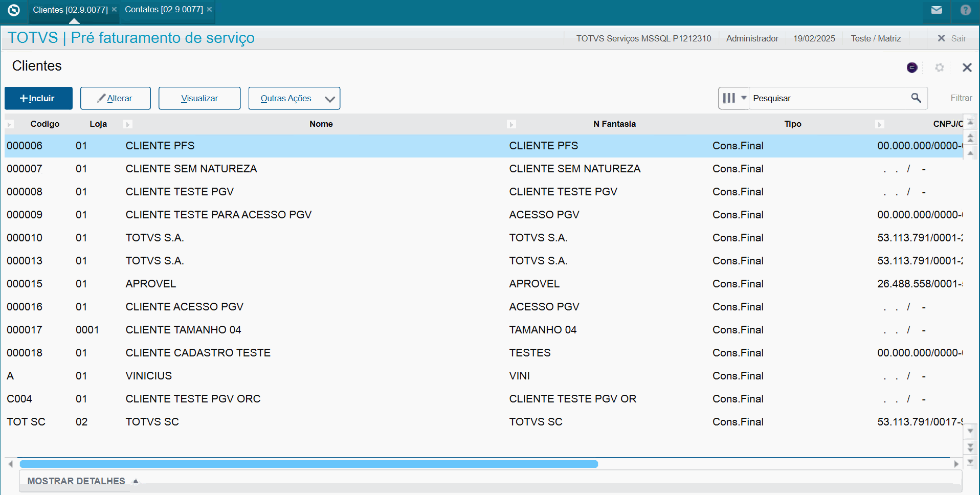This screenshot has width=980, height=495.
Task: Click the arrow marker before N Fantasia header
Action: coord(511,124)
